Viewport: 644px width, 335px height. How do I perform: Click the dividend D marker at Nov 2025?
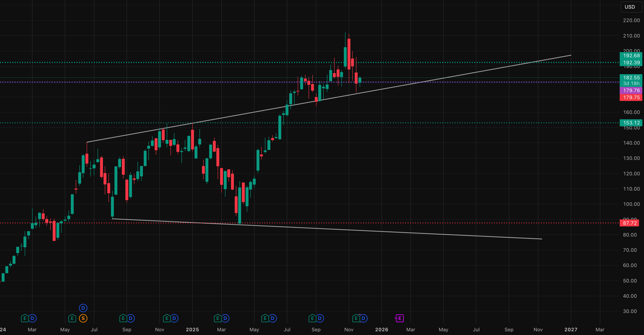click(363, 318)
